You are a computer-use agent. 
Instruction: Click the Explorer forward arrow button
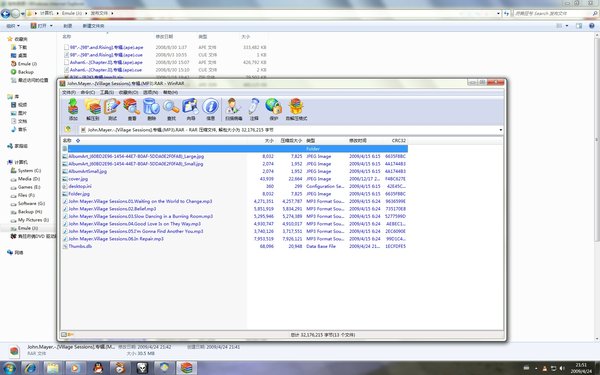point(15,14)
